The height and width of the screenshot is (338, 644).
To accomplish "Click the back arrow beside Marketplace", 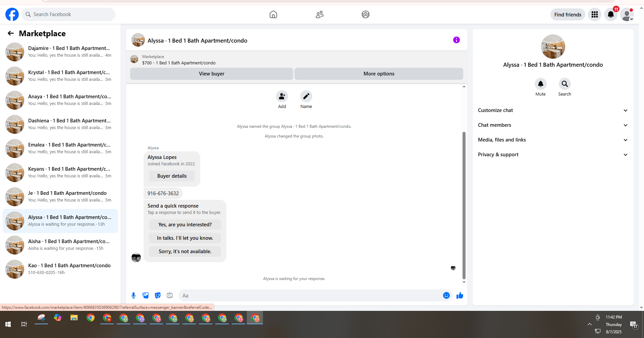I will pos(11,33).
